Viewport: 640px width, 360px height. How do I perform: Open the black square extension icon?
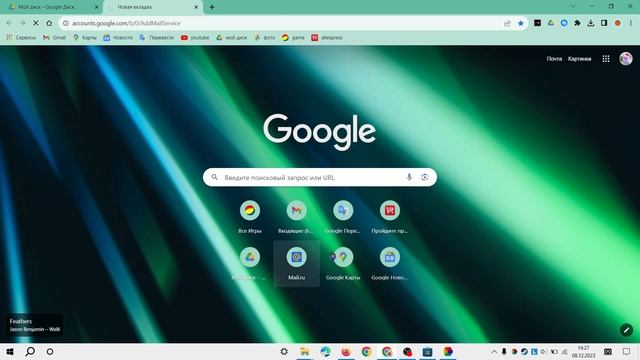(538, 23)
